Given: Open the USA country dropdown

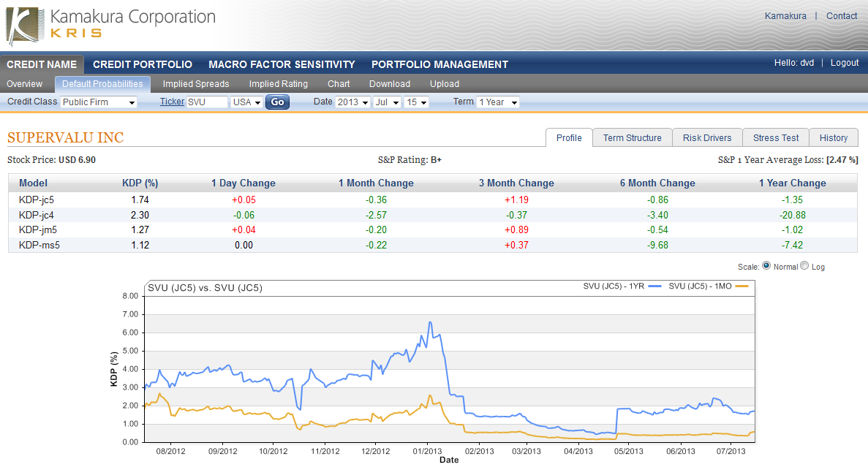Looking at the screenshot, I should [x=246, y=102].
